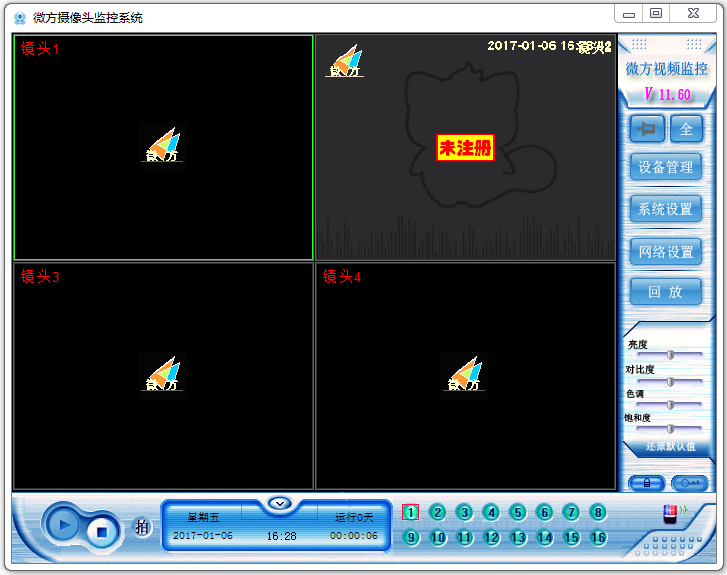The height and width of the screenshot is (575, 727).
Task: Select camera channel 16
Action: tap(598, 537)
